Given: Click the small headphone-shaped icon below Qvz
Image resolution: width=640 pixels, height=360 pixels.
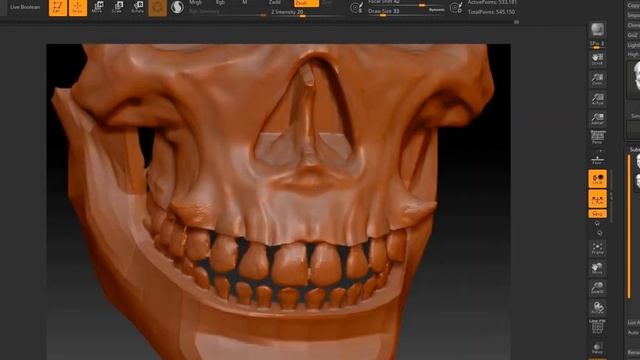Looking at the screenshot, I should pyautogui.click(x=597, y=224).
